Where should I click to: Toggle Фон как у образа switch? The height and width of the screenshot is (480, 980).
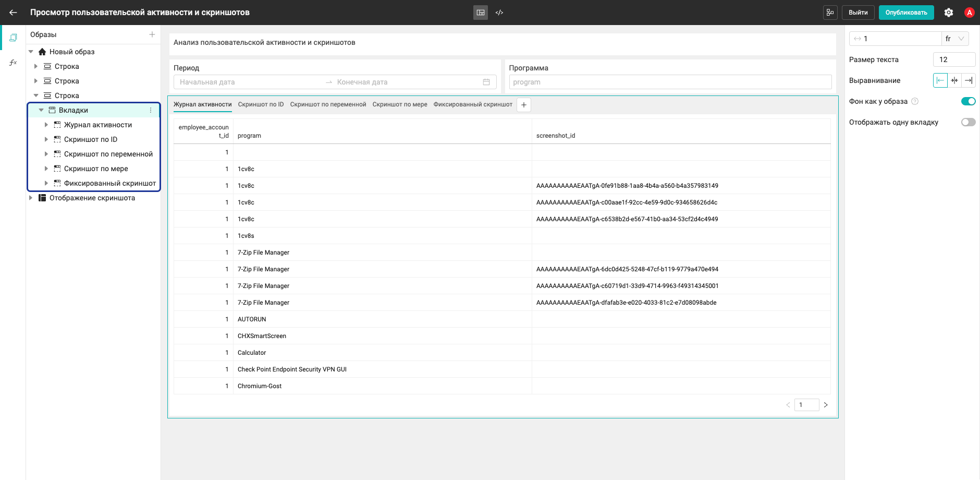(968, 101)
